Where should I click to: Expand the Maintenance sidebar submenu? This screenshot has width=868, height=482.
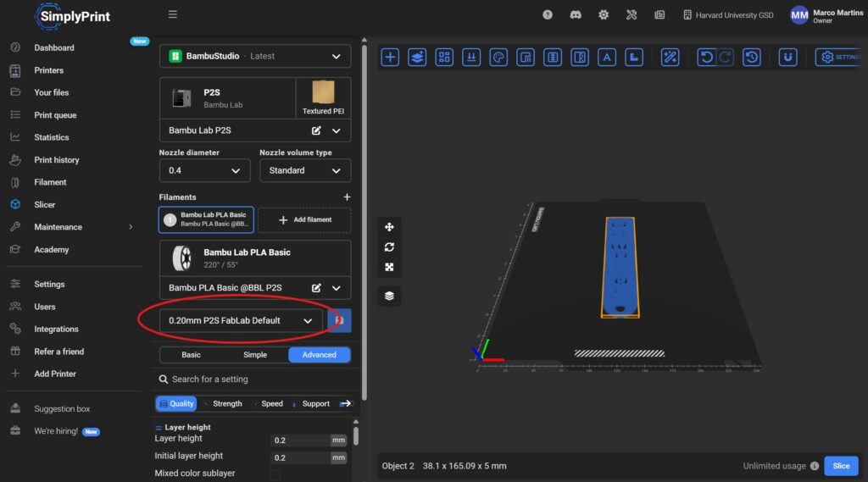pyautogui.click(x=131, y=227)
